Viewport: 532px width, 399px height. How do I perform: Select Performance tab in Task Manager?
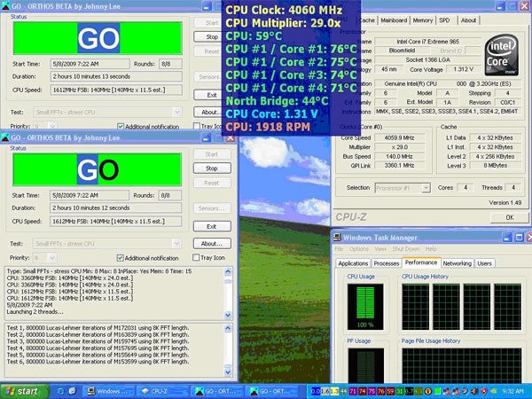tap(421, 262)
